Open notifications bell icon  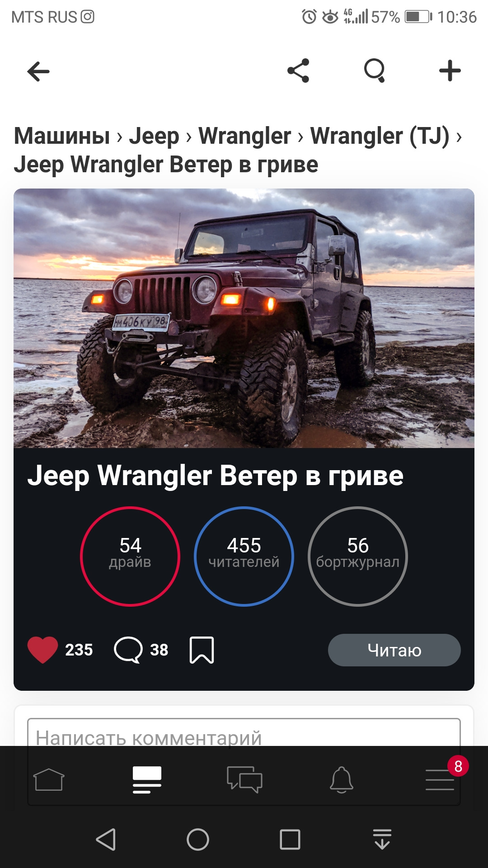pyautogui.click(x=342, y=779)
